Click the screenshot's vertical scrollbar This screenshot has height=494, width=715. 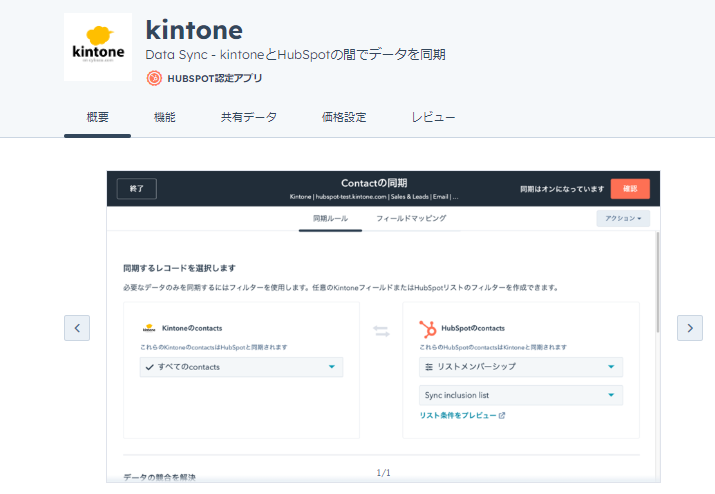657,282
